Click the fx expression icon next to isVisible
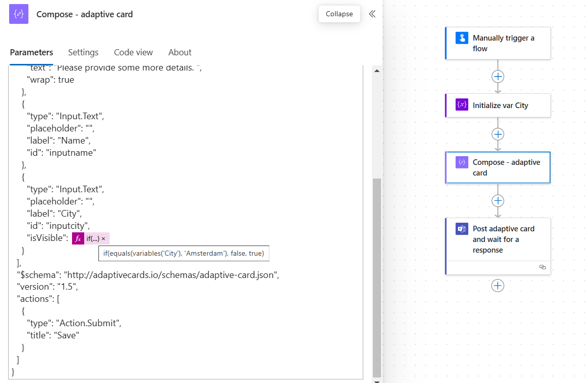The image size is (588, 383). (78, 238)
